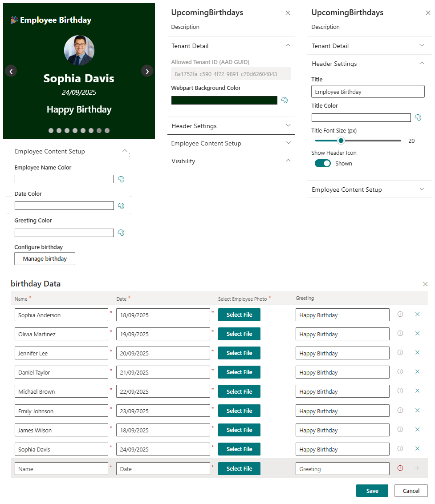Viewport: 435px width, 504px height.
Task: Click the fifth carousel dot indicator
Action: (x=83, y=130)
